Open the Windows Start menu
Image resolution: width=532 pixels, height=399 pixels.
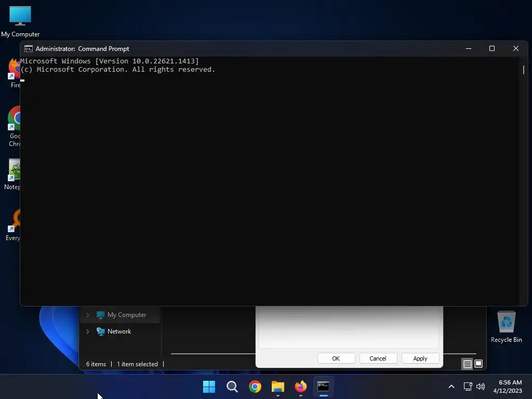(209, 387)
